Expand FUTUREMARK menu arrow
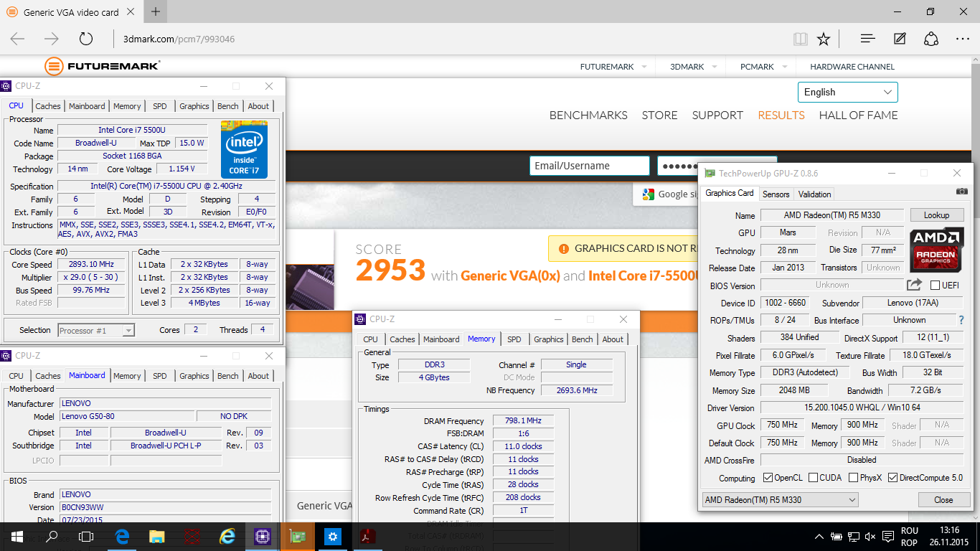980x551 pixels. [x=644, y=67]
